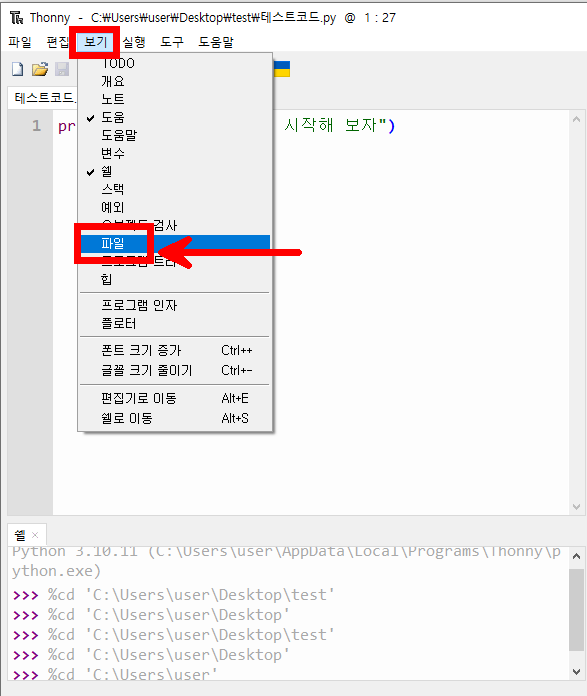This screenshot has width=587, height=696.
Task: Open the 편집 menu
Action: point(58,42)
